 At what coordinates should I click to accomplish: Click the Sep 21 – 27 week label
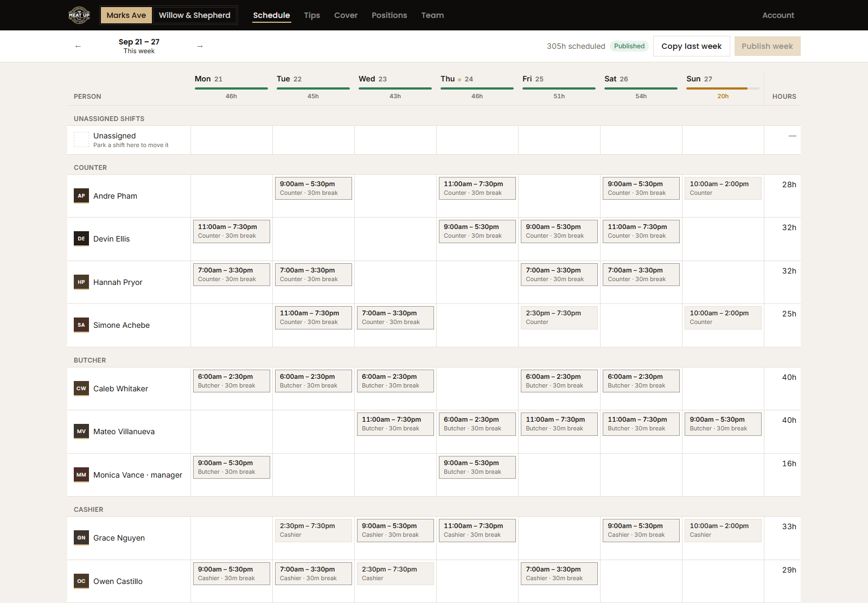[x=139, y=42]
